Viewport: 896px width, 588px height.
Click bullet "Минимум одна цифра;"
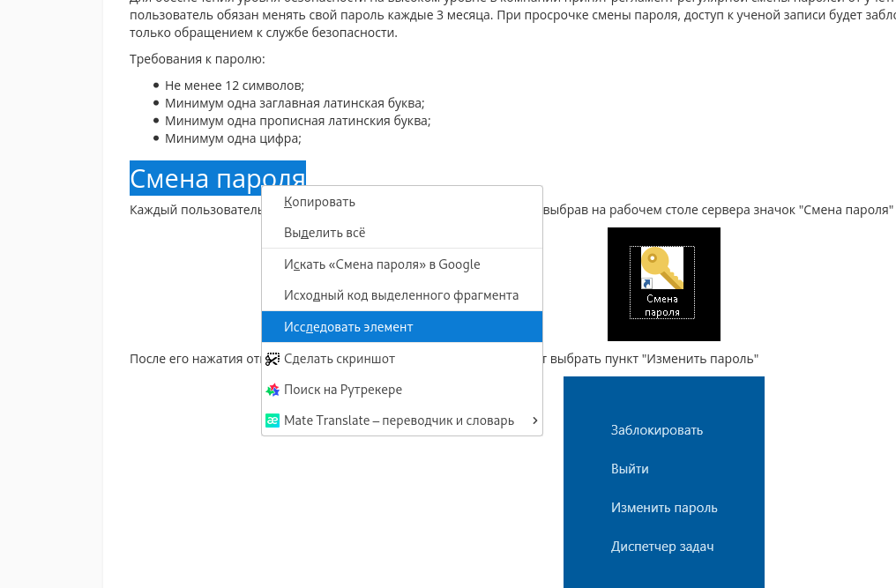[233, 139]
